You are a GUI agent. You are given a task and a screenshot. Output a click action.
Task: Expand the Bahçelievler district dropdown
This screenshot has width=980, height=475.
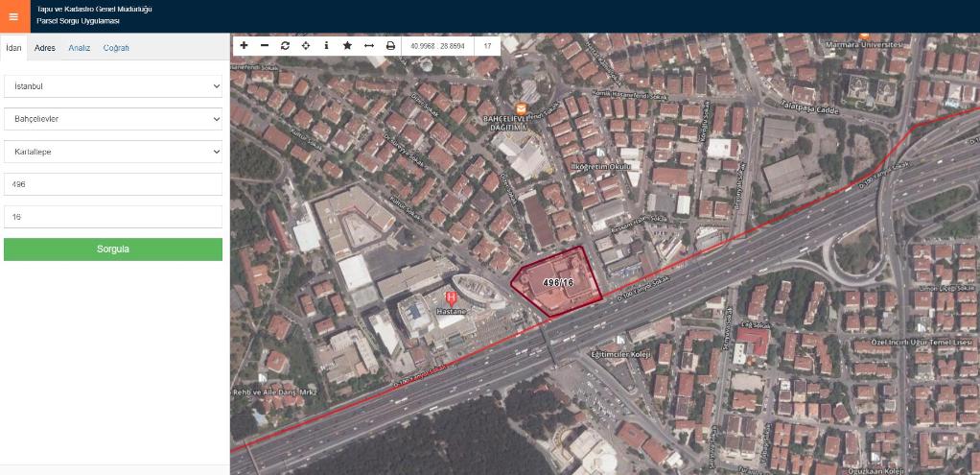click(113, 119)
